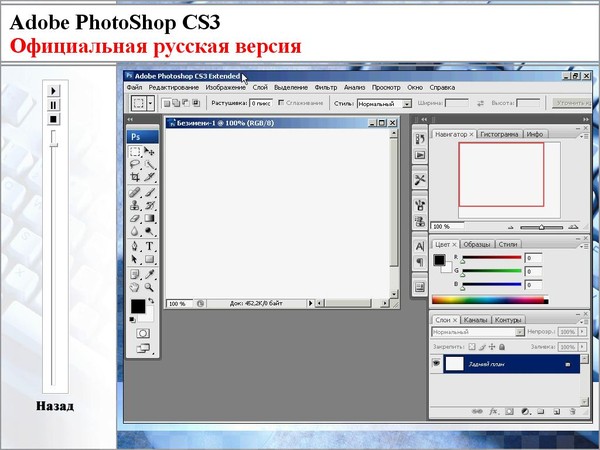
Task: Open the Выделение menu
Action: (x=291, y=87)
